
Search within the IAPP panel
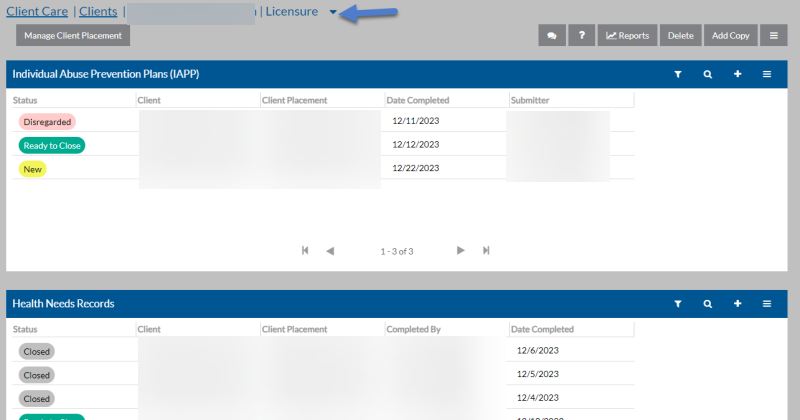tap(708, 75)
